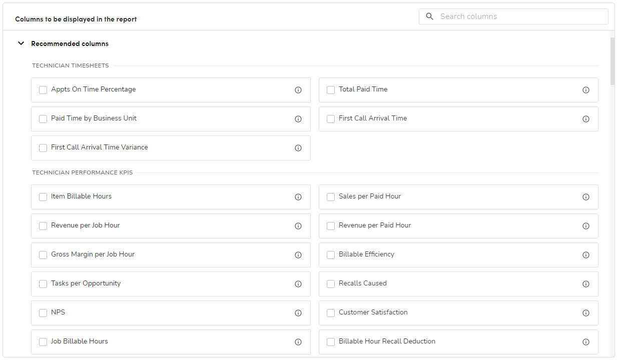Open info icon for Revenue per Job Hour
The image size is (620, 364).
(x=298, y=226)
